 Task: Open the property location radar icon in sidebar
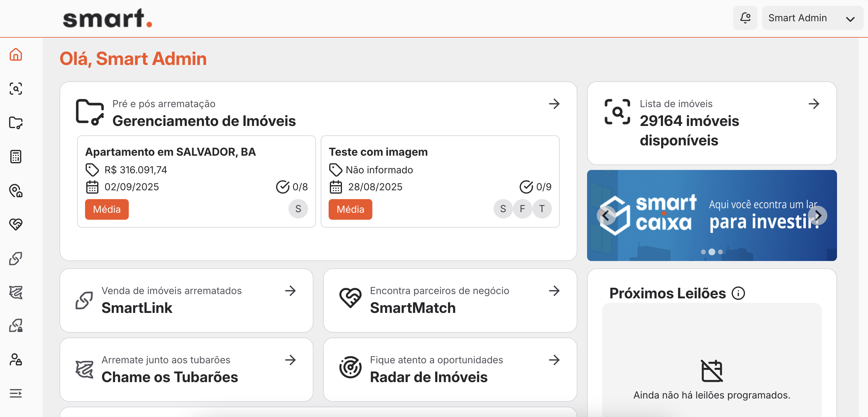pos(15,191)
